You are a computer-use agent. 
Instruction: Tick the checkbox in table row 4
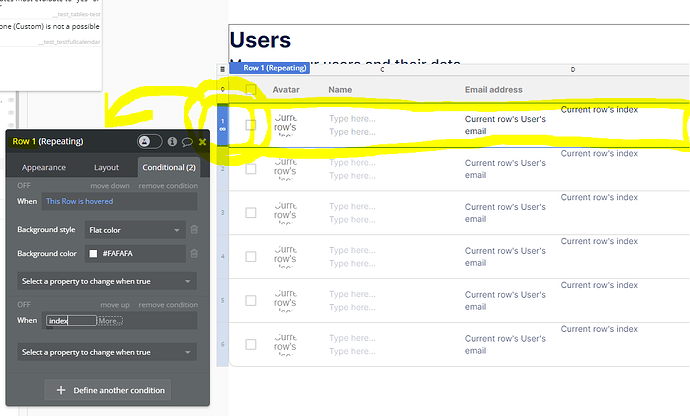pos(251,257)
